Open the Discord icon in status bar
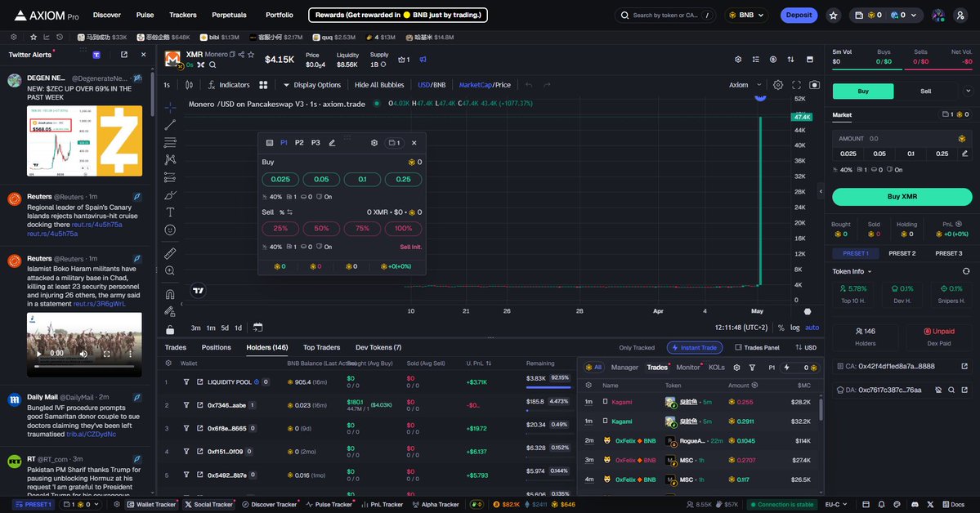Screen dimensions: 980x513 pyautogui.click(x=915, y=504)
